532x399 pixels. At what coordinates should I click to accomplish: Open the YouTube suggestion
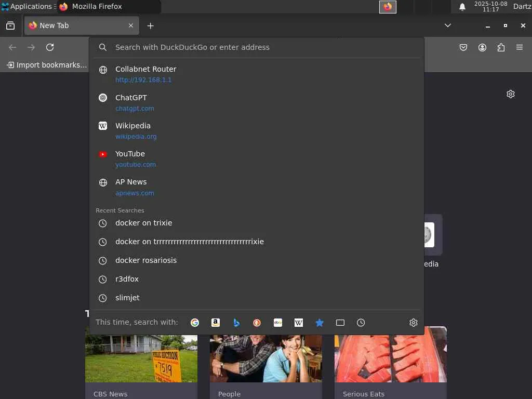point(257,159)
